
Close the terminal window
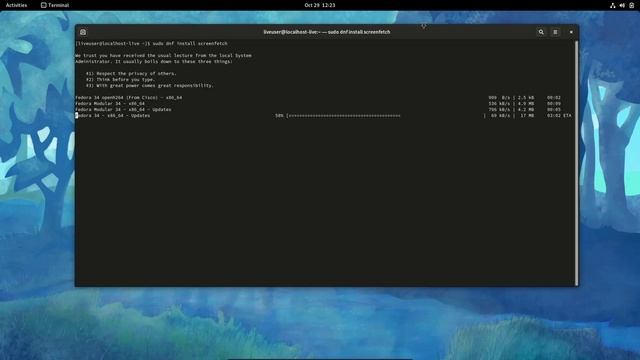pos(571,32)
